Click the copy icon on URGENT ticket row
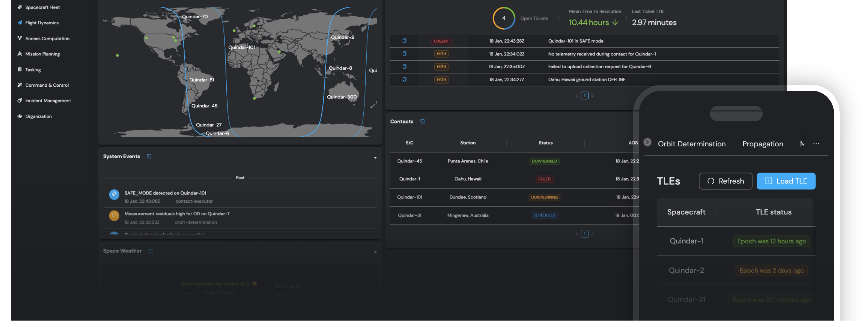 tap(404, 41)
